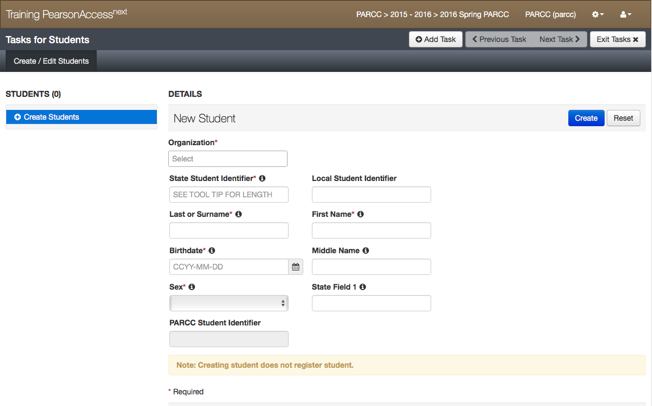Go to Previous Task
Image resolution: width=652 pixels, height=406 pixels.
coord(498,40)
